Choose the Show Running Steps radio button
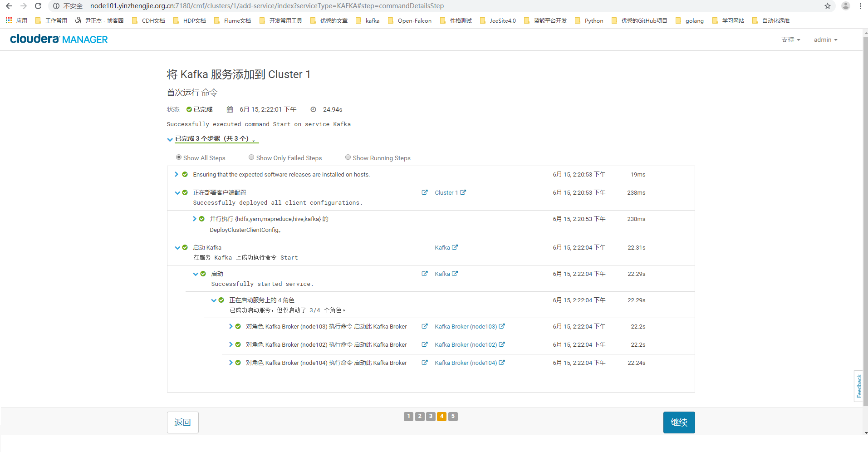Viewport: 868px width, 452px height. point(348,157)
